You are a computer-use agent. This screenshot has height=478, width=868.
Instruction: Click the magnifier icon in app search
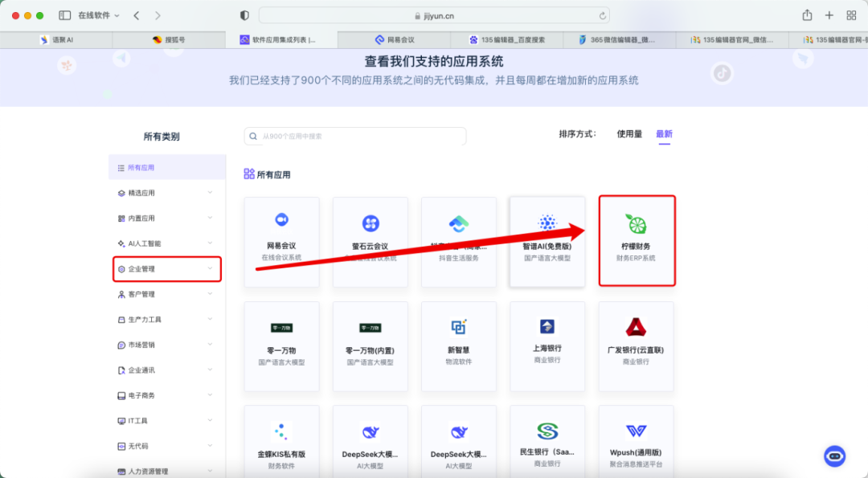click(x=253, y=136)
